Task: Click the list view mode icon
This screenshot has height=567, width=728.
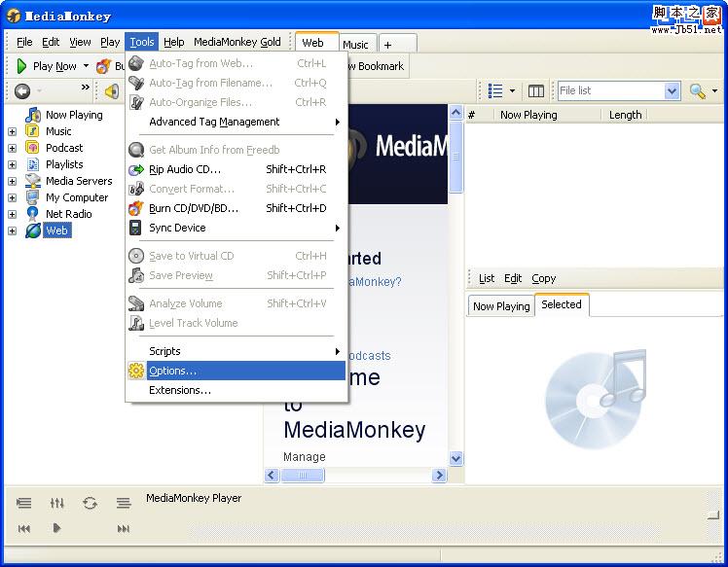Action: point(495,91)
